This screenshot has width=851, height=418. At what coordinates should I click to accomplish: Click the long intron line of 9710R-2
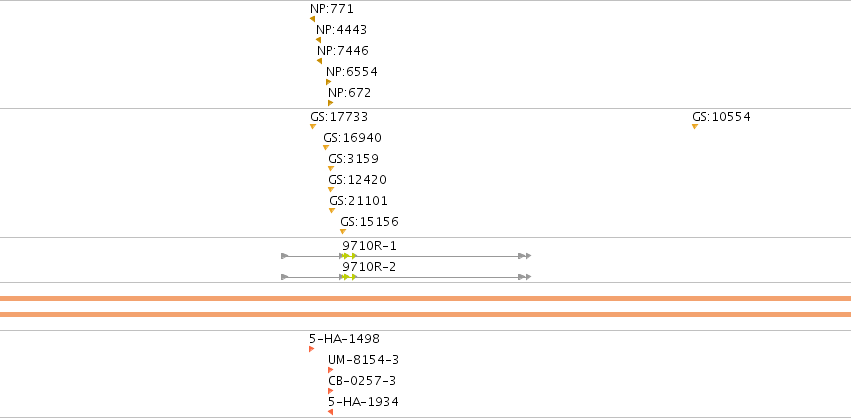(x=437, y=277)
